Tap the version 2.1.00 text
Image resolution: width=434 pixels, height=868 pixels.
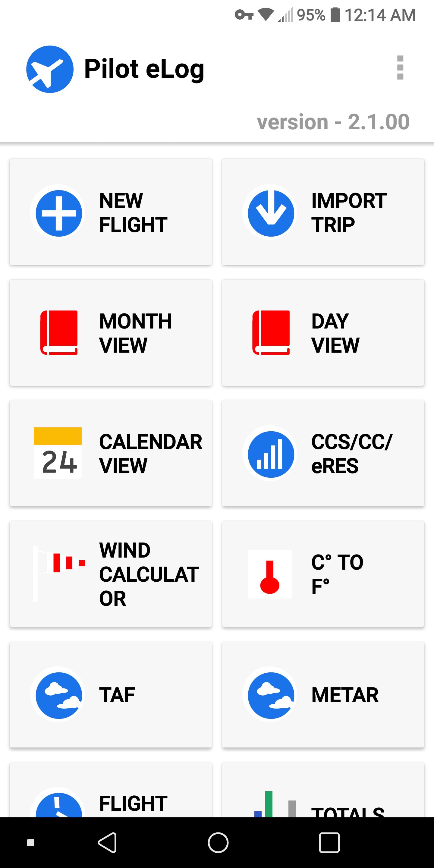tap(333, 122)
